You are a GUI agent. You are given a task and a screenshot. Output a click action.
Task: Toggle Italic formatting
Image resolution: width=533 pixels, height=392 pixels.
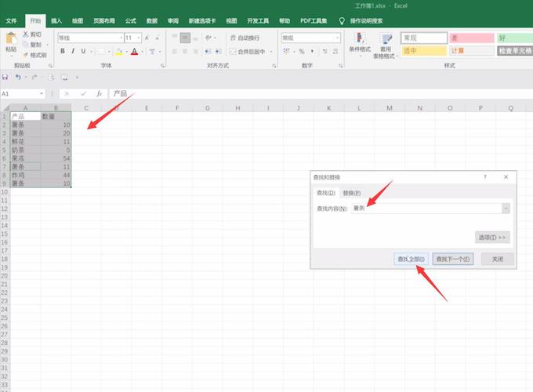pyautogui.click(x=73, y=51)
